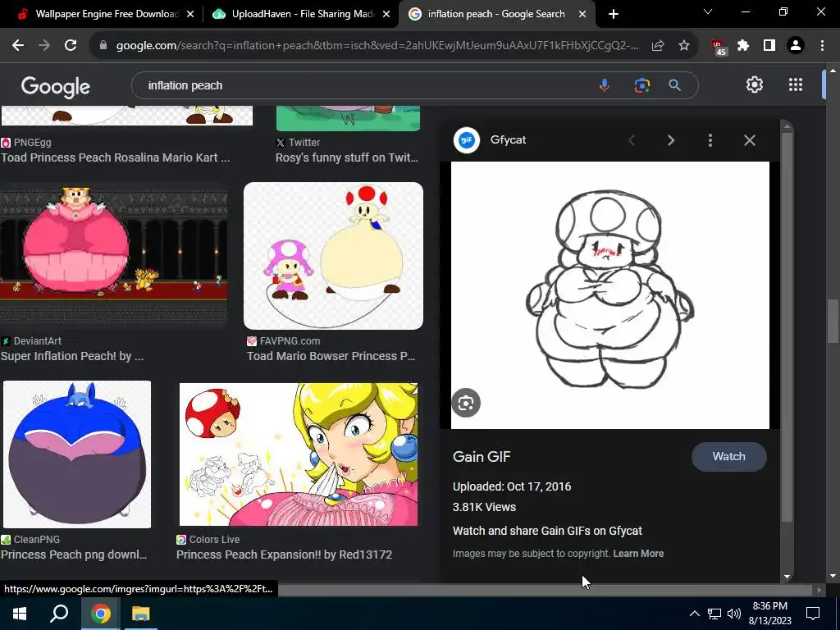Open the uBlock extension icon showing 45
Screen dimensions: 840x630
point(719,47)
